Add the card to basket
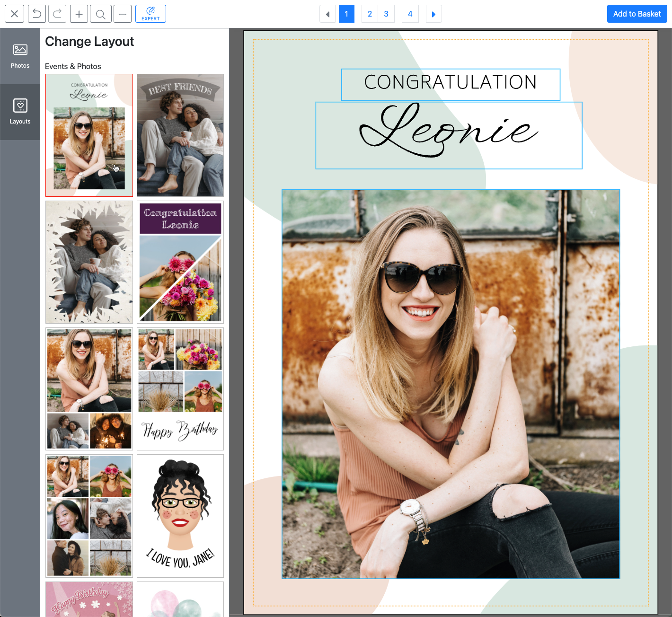Screen dimensions: 672x617 pos(637,14)
